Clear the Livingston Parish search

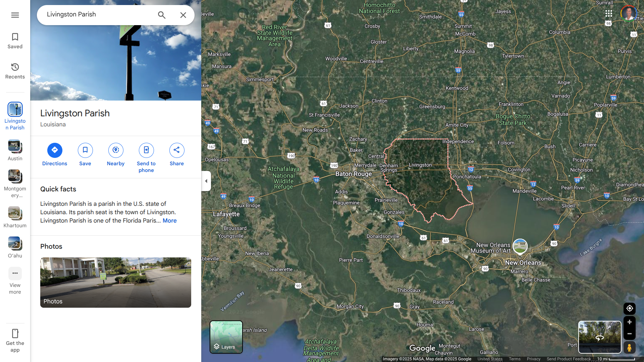pyautogui.click(x=183, y=15)
